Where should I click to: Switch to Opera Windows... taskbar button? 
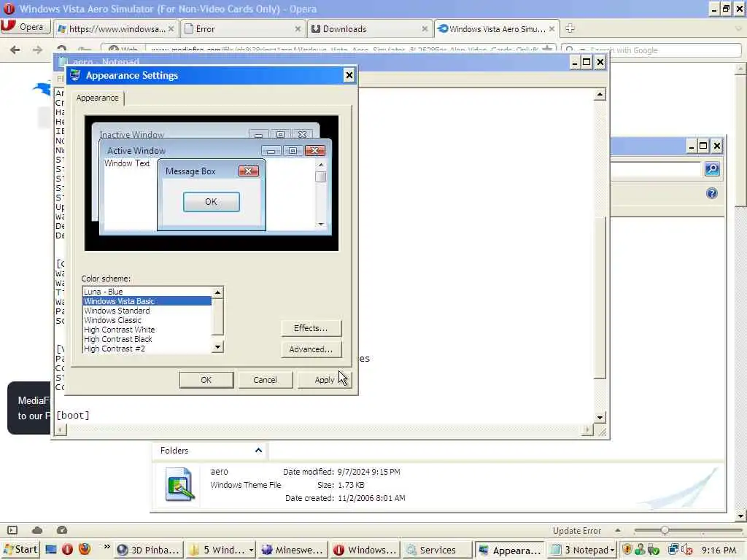point(365,550)
